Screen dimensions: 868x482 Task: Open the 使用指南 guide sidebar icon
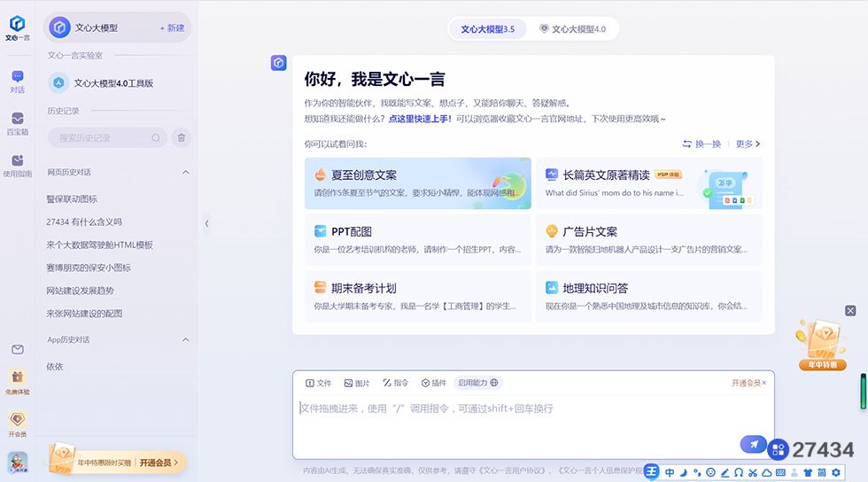[x=17, y=166]
